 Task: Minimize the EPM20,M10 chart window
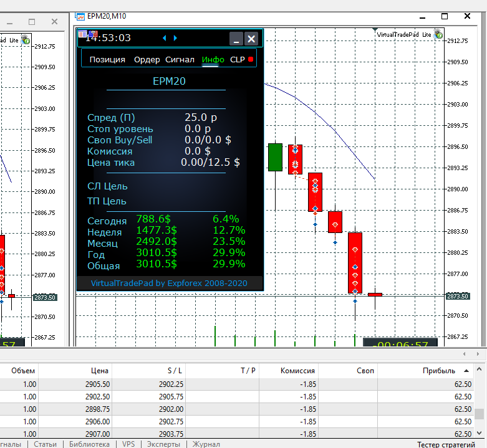(x=422, y=17)
